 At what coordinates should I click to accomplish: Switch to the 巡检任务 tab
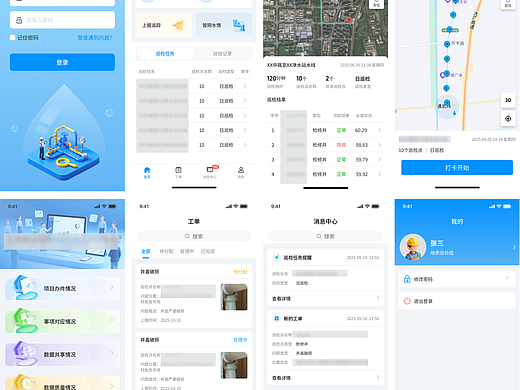(165, 54)
